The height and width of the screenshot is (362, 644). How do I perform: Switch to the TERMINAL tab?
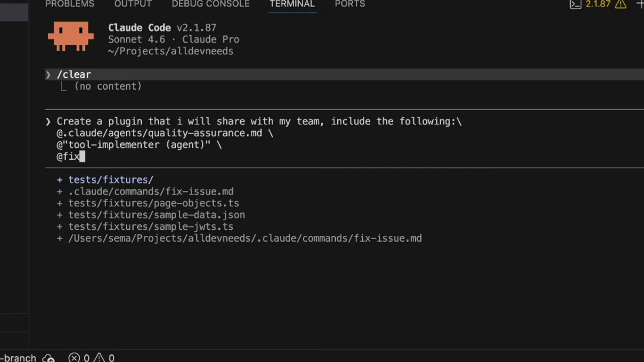(x=292, y=4)
